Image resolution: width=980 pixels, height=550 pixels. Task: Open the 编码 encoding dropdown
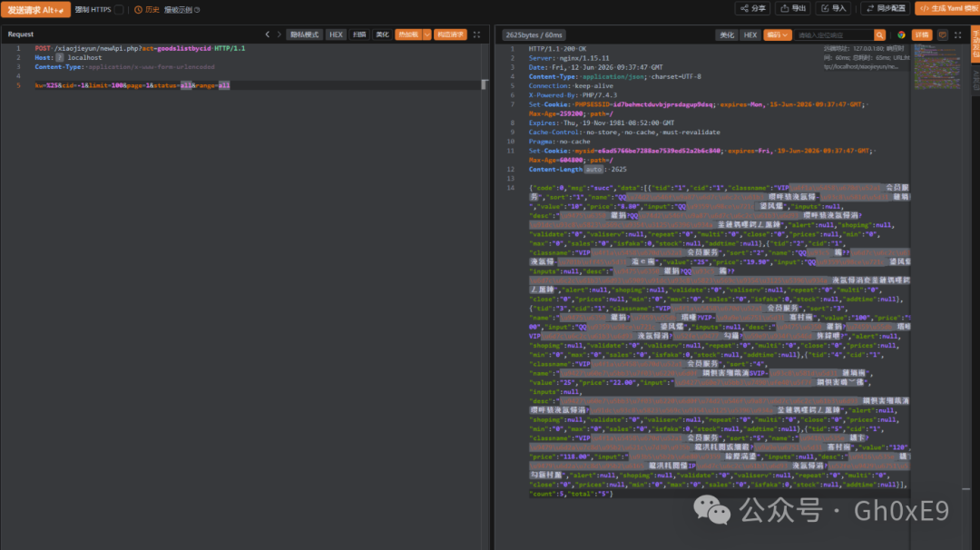click(x=778, y=35)
